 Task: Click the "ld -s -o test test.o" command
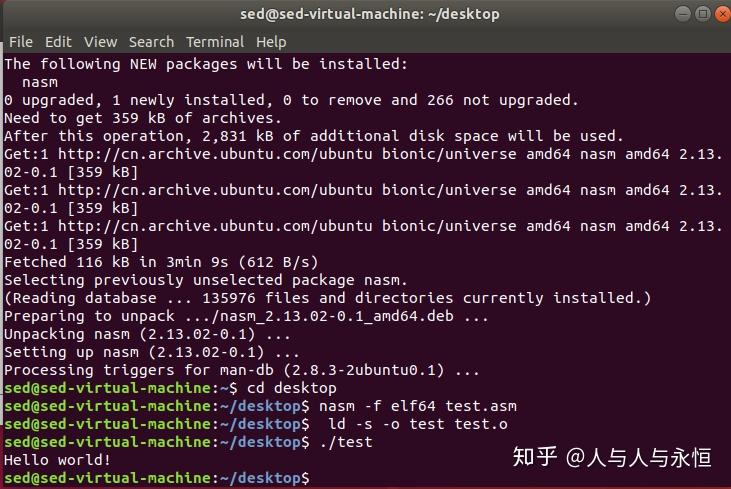pyautogui.click(x=418, y=424)
